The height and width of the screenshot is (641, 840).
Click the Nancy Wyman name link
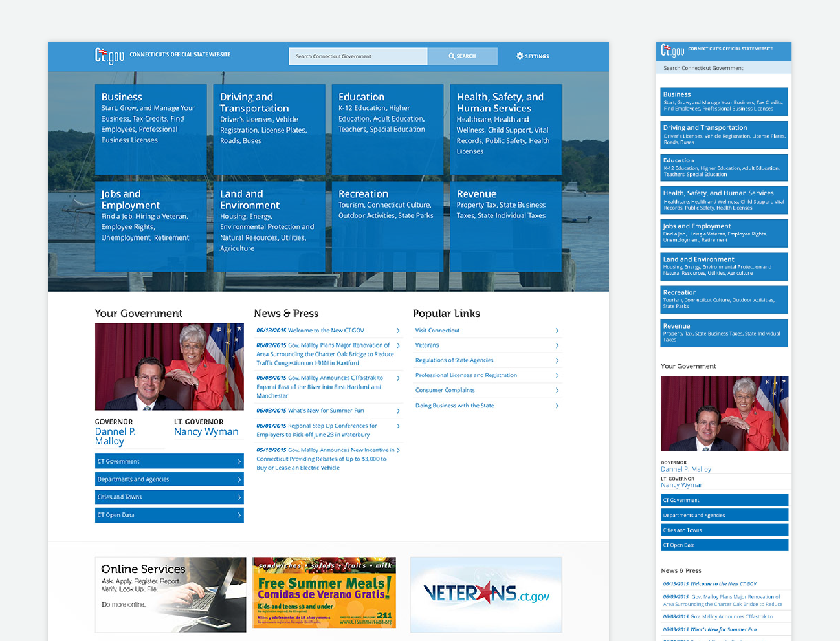[x=206, y=431]
